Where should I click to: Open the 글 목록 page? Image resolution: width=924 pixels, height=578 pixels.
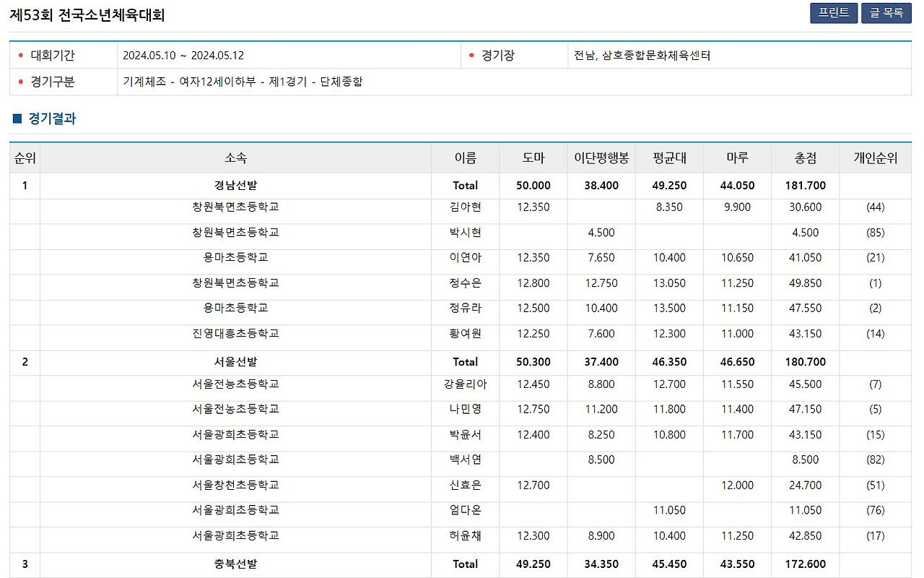886,13
